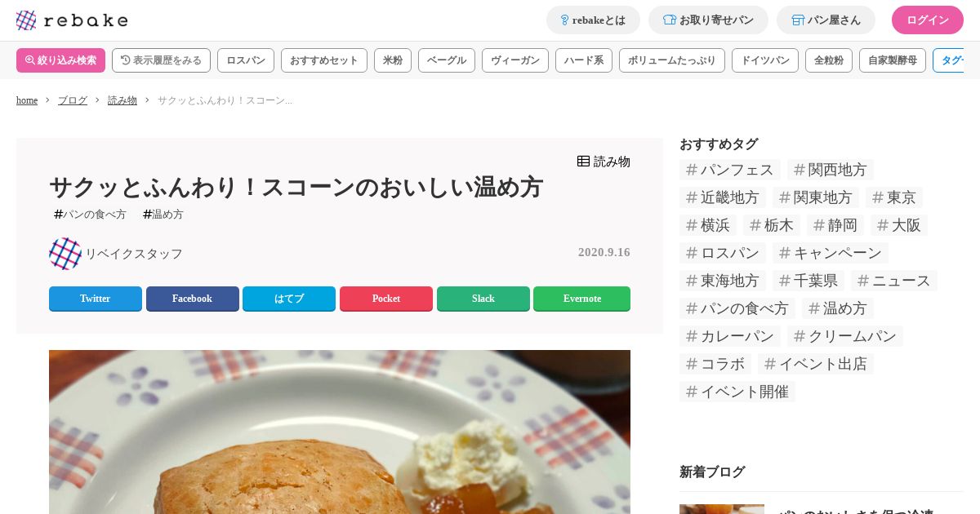This screenshot has width=980, height=514.
Task: Click the ログイン login button
Action: click(x=928, y=20)
